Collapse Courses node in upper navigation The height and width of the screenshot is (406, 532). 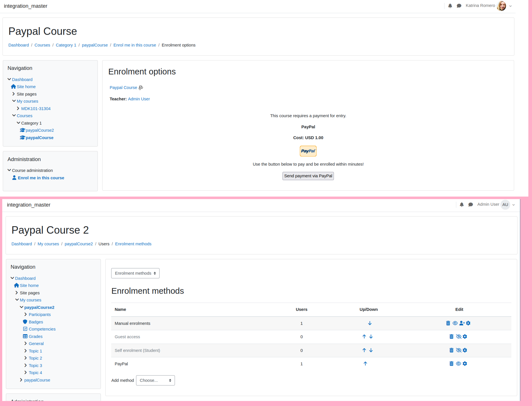click(14, 115)
